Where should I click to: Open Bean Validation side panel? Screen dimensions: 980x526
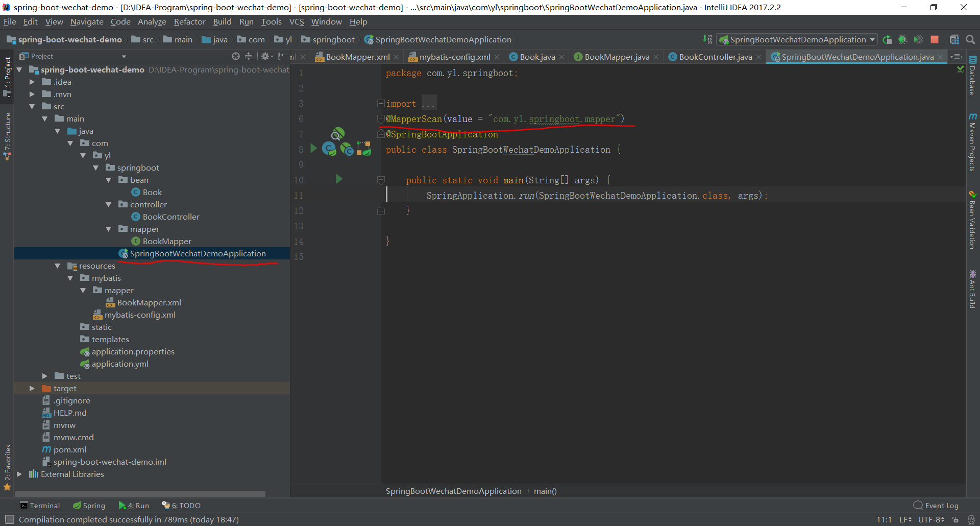[x=972, y=220]
